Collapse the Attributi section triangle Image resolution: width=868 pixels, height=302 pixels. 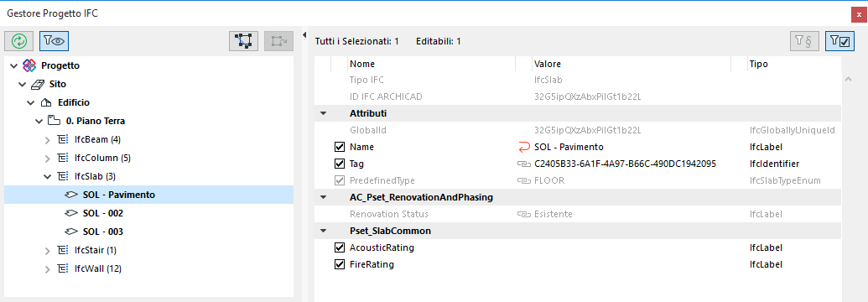click(323, 113)
